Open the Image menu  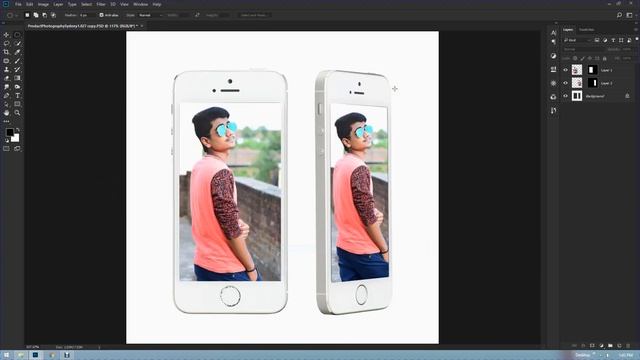pyautogui.click(x=43, y=4)
